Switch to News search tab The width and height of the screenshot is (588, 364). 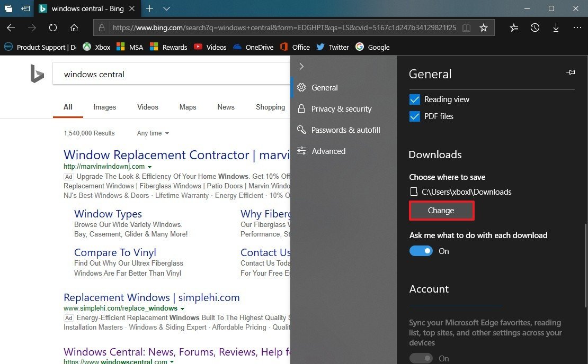point(226,107)
